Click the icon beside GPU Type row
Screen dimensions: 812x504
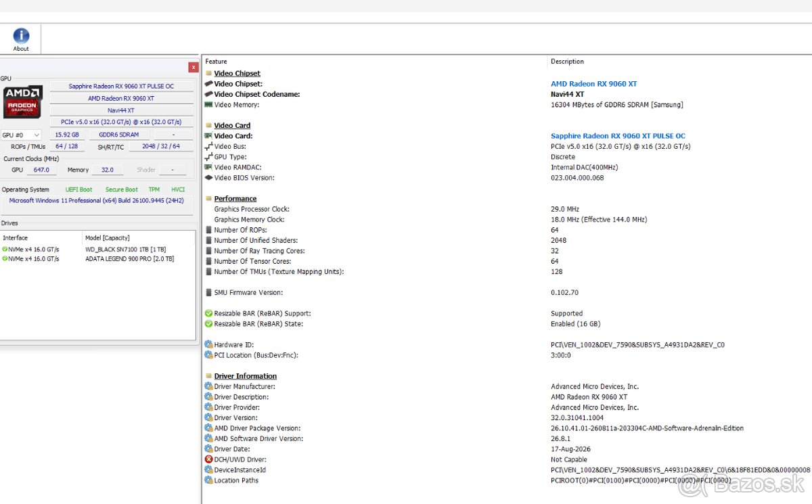208,156
